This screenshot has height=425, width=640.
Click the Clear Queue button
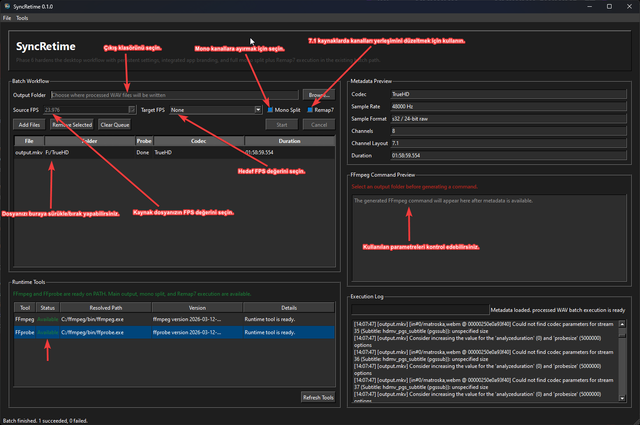pyautogui.click(x=115, y=125)
